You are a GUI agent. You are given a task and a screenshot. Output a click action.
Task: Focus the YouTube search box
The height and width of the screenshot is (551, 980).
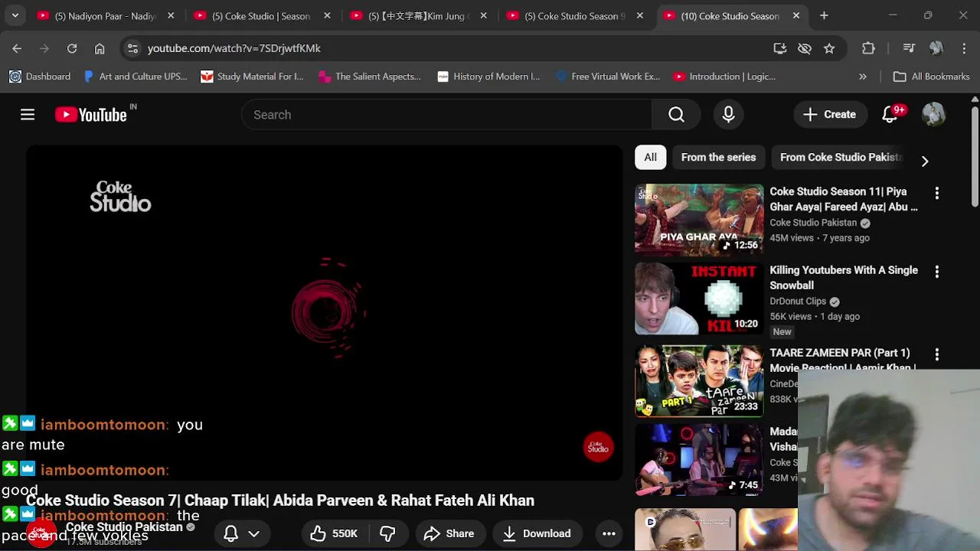click(446, 115)
